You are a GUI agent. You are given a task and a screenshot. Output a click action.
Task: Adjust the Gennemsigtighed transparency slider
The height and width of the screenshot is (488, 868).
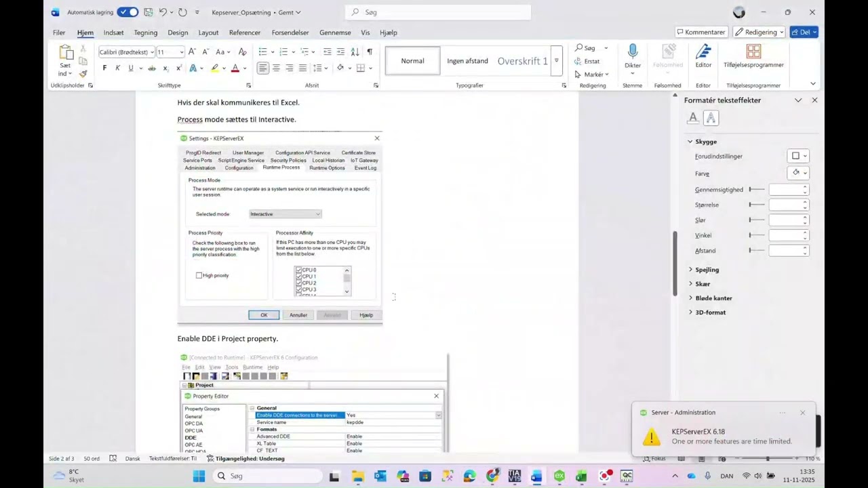tap(757, 190)
